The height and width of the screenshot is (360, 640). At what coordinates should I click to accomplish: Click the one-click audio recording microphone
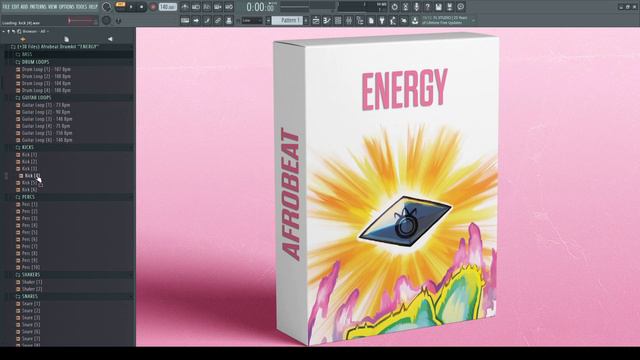(416, 7)
